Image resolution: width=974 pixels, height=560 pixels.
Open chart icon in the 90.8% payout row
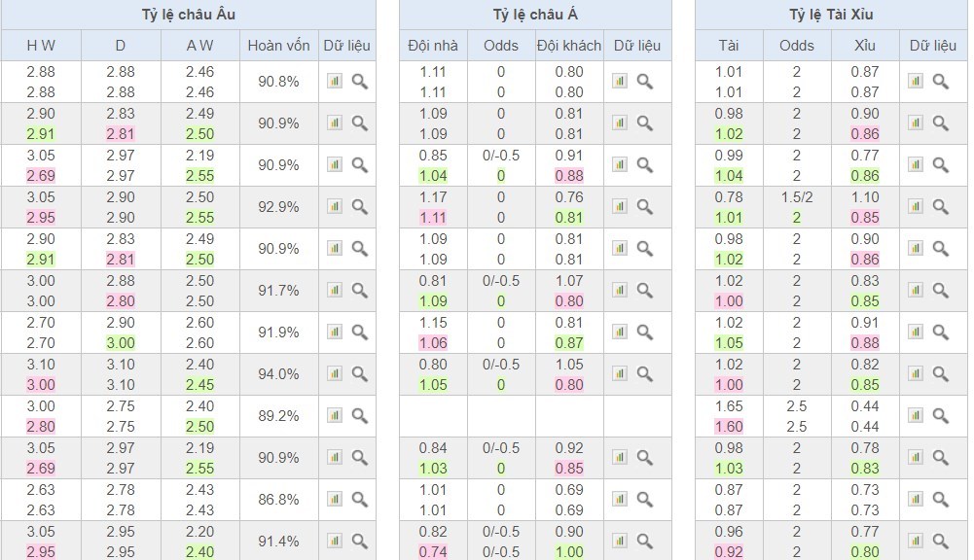pyautogui.click(x=334, y=82)
